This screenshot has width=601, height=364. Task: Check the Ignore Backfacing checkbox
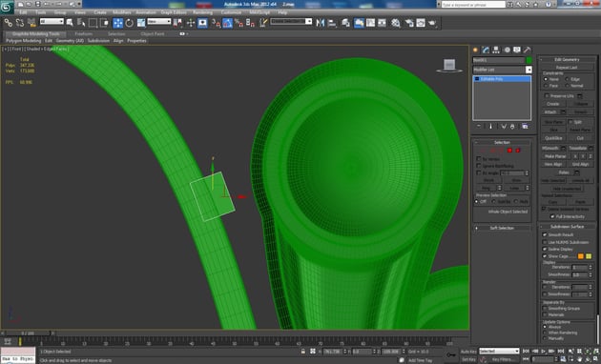tap(478, 166)
